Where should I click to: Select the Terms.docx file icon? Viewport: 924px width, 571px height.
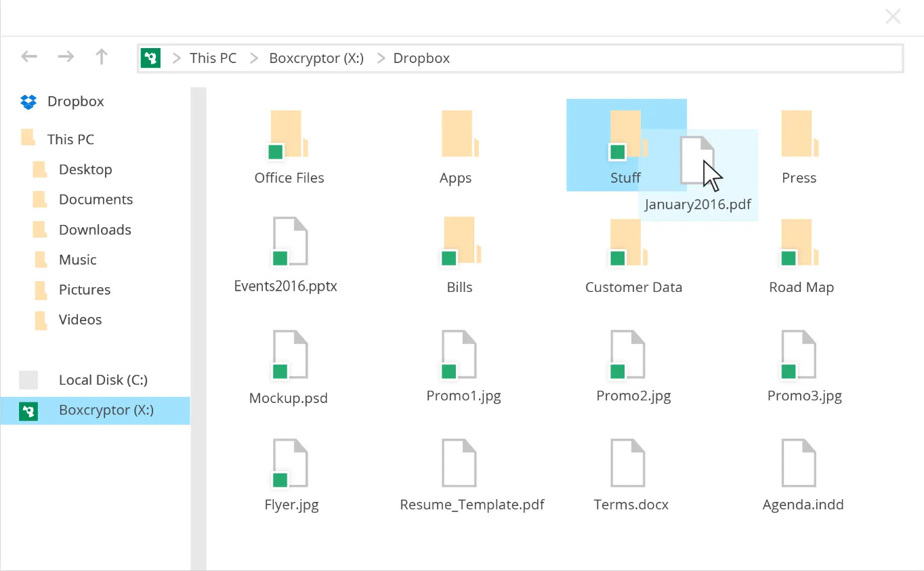[628, 463]
